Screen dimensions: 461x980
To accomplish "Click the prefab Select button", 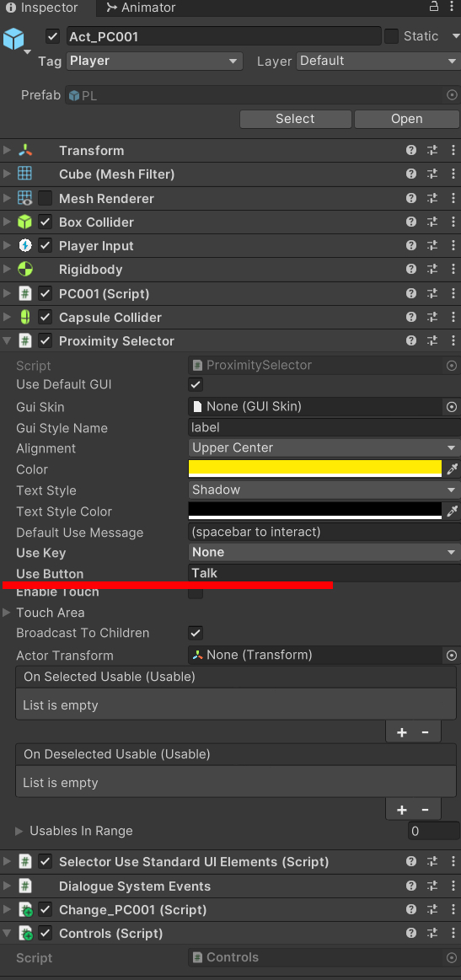I will pyautogui.click(x=295, y=119).
